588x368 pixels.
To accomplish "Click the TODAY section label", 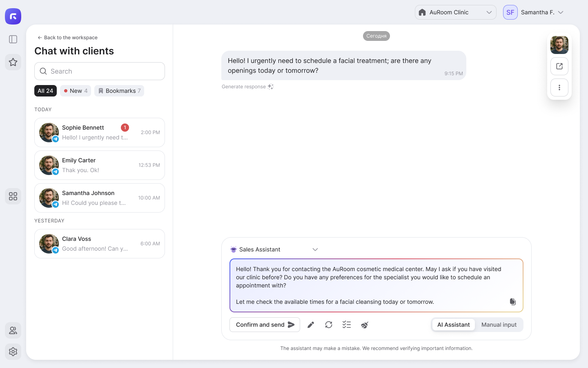I will tap(43, 110).
